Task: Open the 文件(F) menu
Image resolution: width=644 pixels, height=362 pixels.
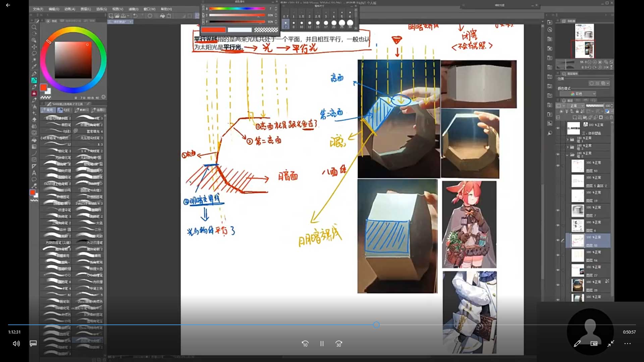Action: pyautogui.click(x=38, y=9)
